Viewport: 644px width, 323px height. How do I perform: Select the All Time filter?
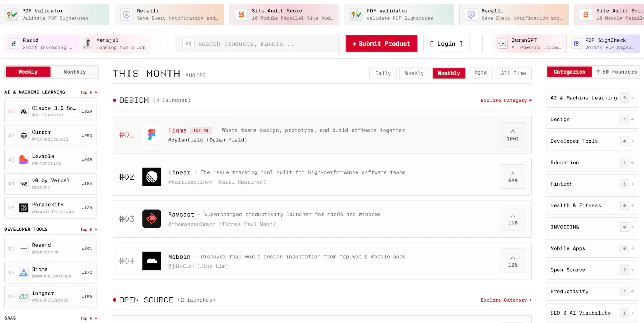pos(513,73)
